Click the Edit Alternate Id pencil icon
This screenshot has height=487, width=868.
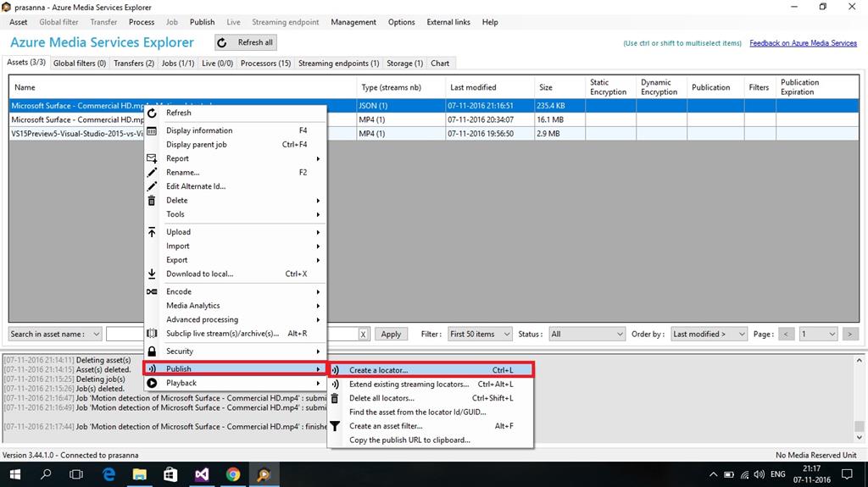pos(152,186)
